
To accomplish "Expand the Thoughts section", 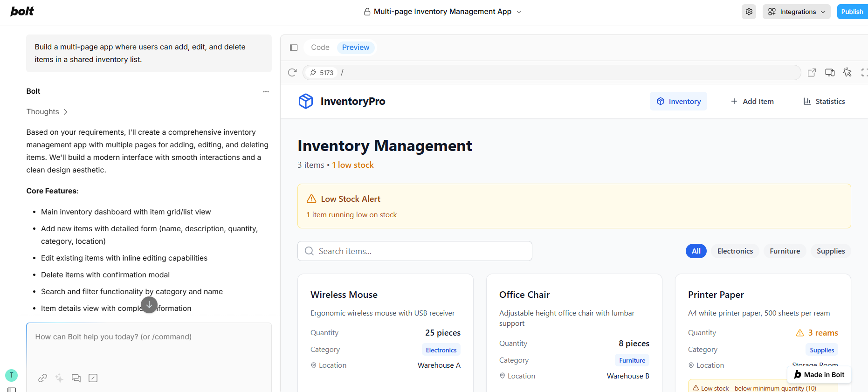I will click(47, 112).
